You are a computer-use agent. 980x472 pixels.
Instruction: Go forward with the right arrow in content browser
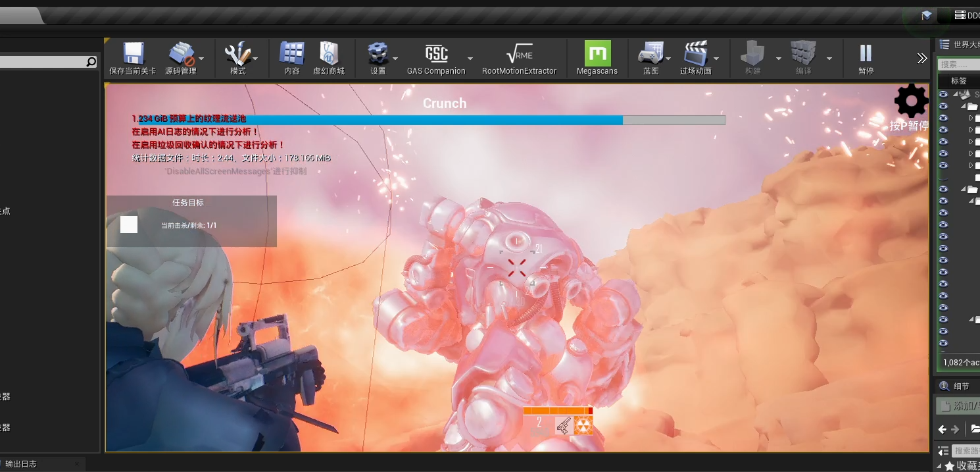pos(955,429)
